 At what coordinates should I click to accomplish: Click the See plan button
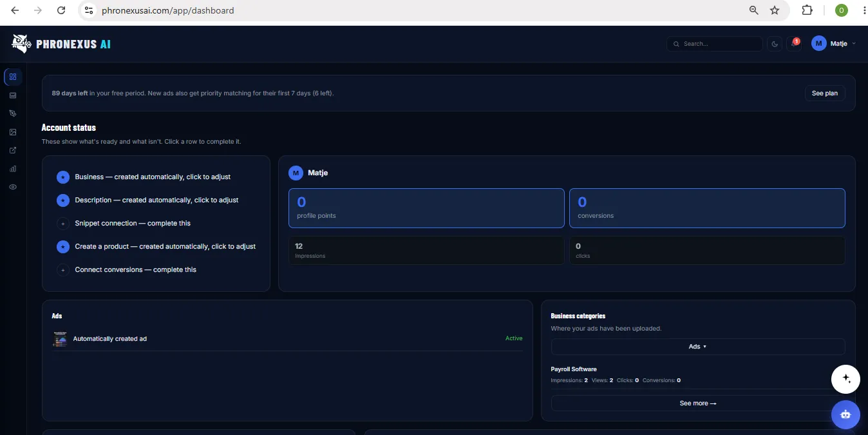[825, 93]
